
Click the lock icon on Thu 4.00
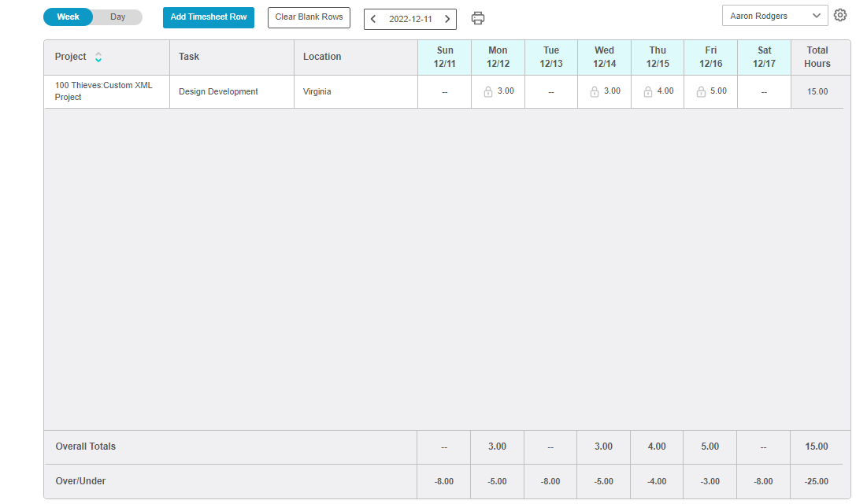point(648,91)
